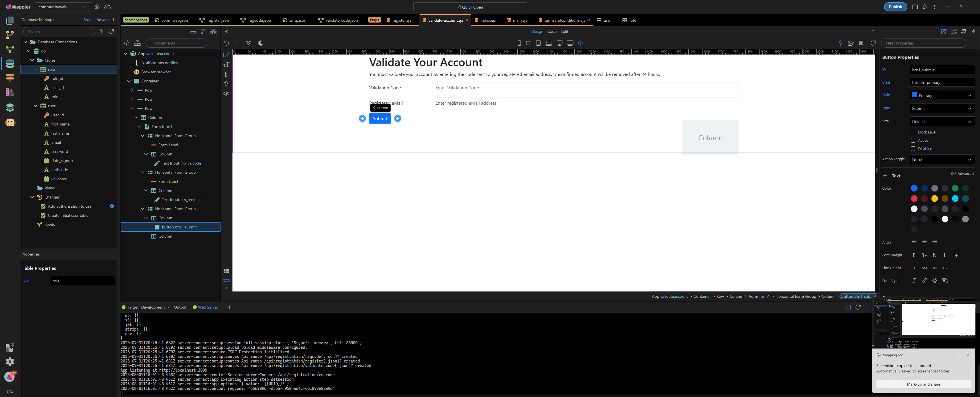980x397 pixels.
Task: Open the Size dropdown showing Default
Action: click(x=942, y=121)
